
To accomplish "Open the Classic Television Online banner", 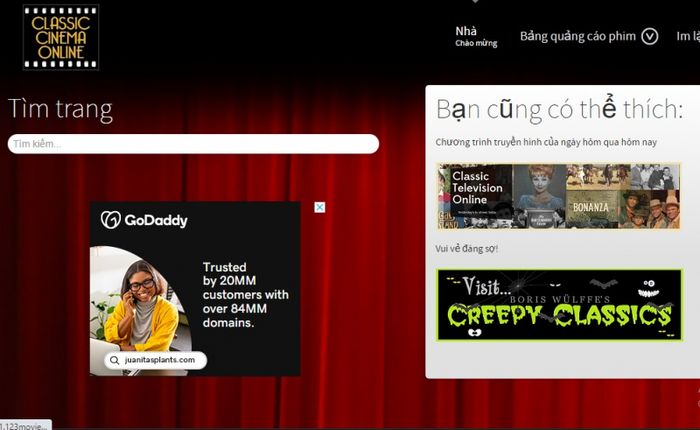I will [559, 196].
